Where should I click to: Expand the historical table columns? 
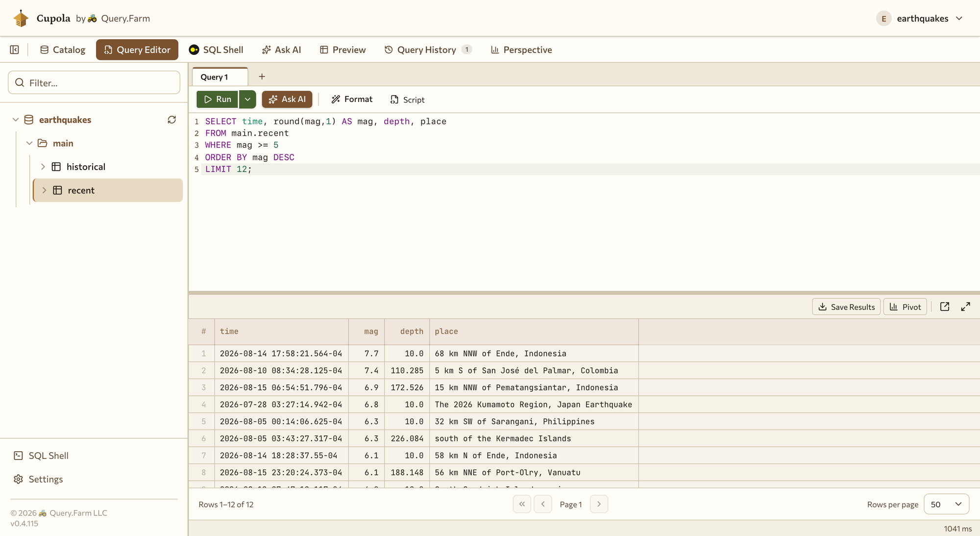43,167
